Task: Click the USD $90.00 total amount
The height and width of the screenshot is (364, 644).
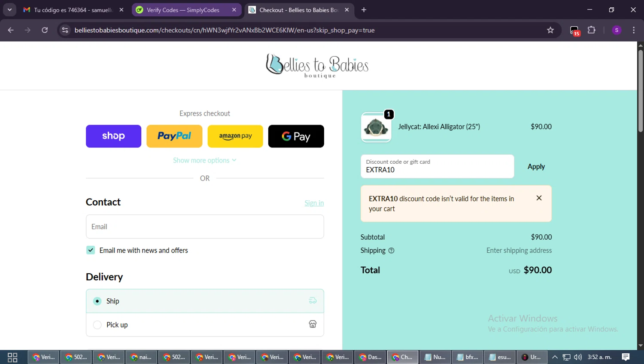Action: pyautogui.click(x=530, y=270)
